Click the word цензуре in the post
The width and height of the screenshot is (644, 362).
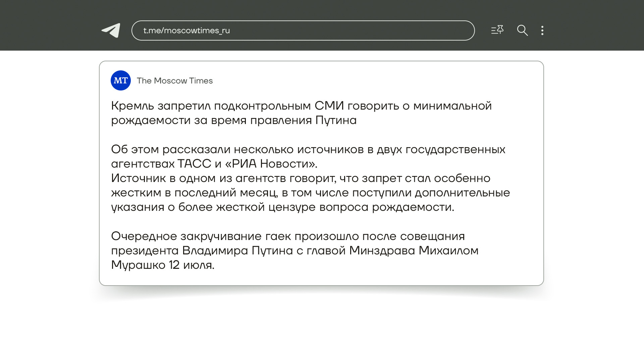click(x=292, y=207)
